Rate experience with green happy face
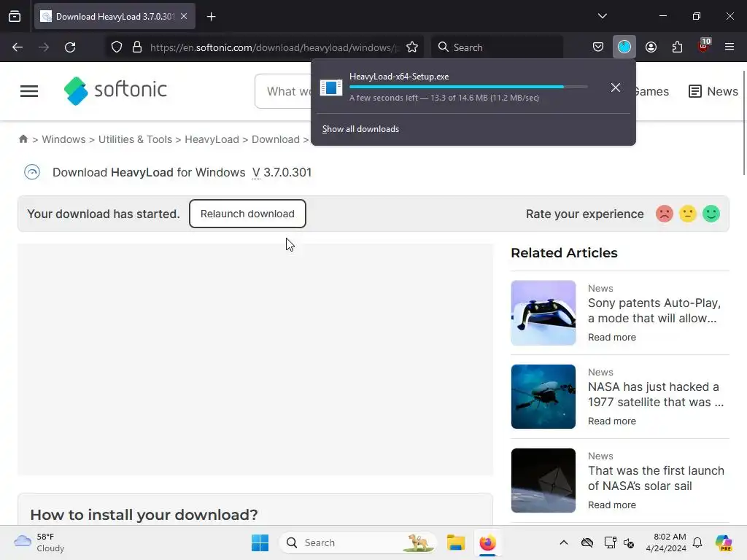 (711, 214)
